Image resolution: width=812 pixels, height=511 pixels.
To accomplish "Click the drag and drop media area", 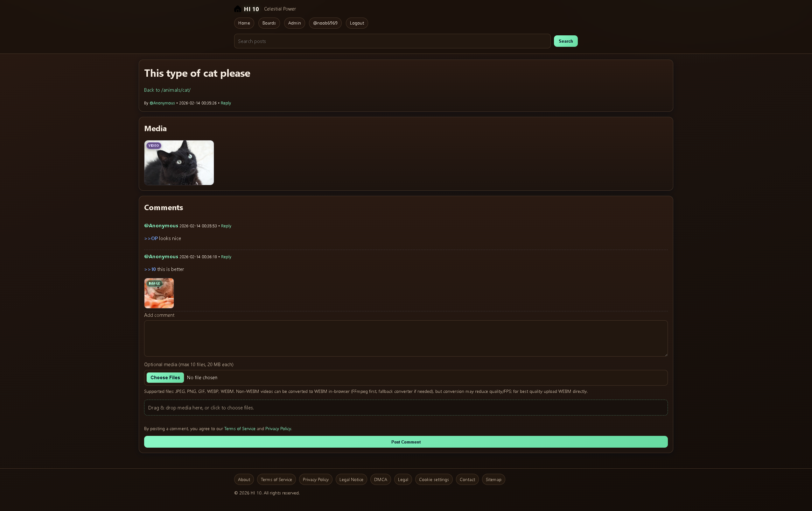I will point(405,408).
